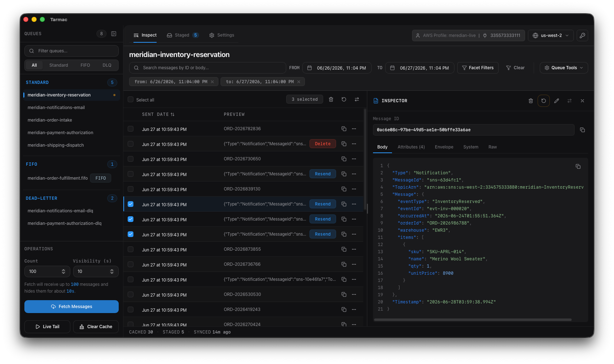Open the Attributes (4) tab
Image resolution: width=614 pixels, height=364 pixels.
coord(411,147)
